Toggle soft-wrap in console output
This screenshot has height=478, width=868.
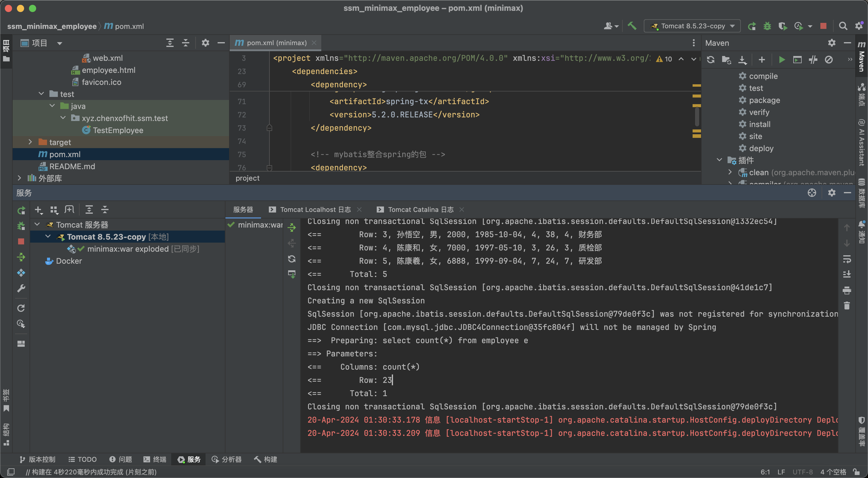pyautogui.click(x=847, y=259)
